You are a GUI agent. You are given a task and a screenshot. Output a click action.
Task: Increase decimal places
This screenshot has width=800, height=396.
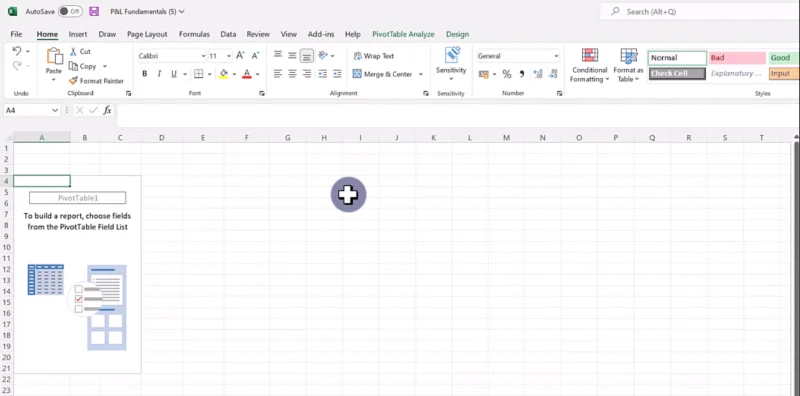(538, 74)
